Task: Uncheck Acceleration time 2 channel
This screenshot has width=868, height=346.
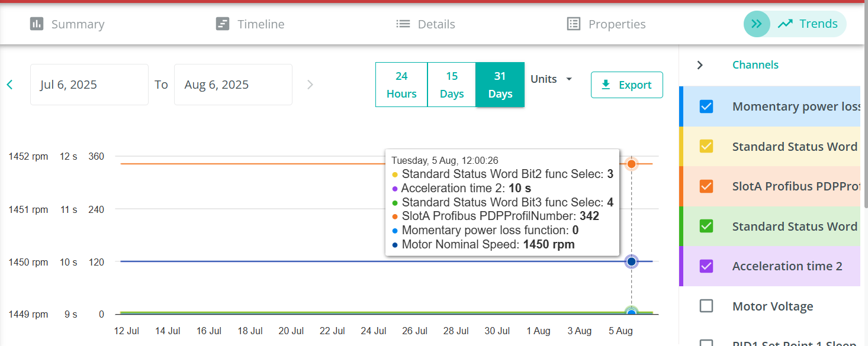Action: (x=706, y=266)
